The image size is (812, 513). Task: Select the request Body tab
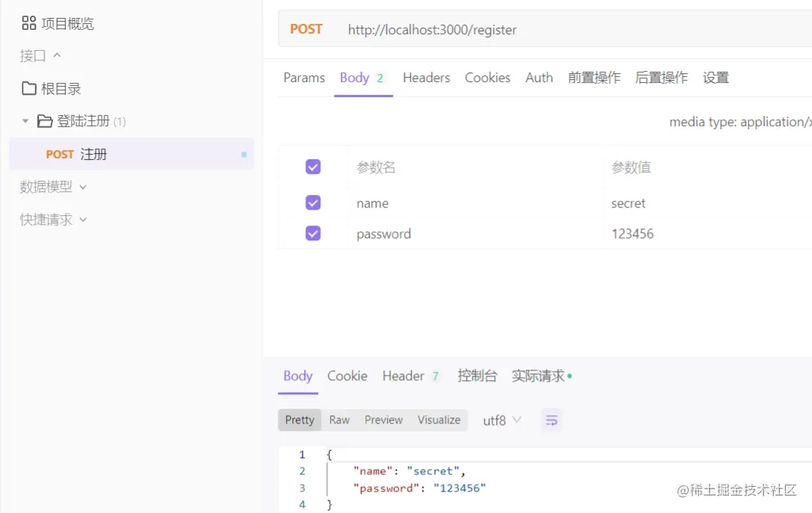point(362,78)
